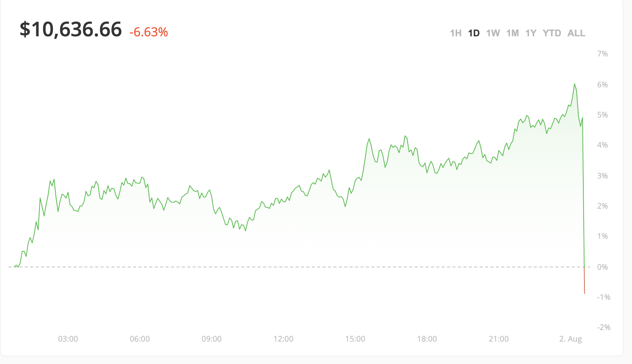Show the YTD chart range

552,33
